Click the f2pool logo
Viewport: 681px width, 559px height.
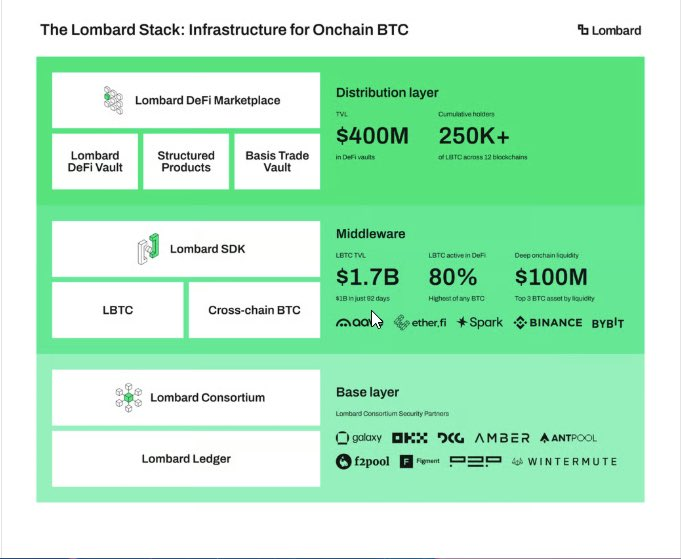coord(363,461)
